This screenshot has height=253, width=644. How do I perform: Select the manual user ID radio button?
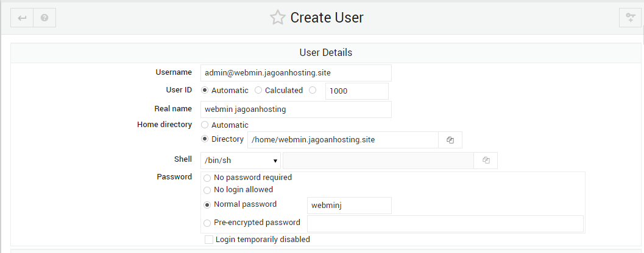point(313,90)
